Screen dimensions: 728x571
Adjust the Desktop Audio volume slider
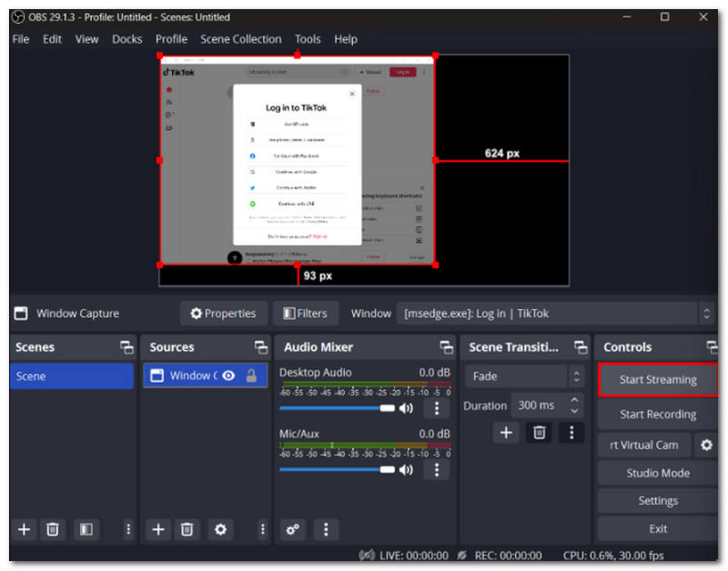pos(337,408)
